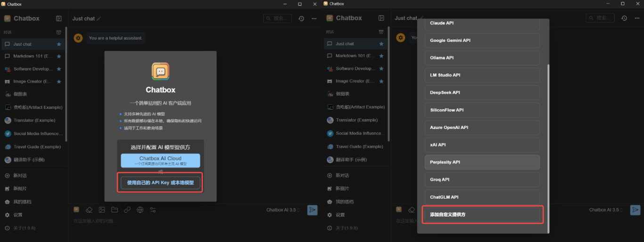The width and height of the screenshot is (644, 242).
Task: Select LM Studio API provider
Action: click(482, 75)
